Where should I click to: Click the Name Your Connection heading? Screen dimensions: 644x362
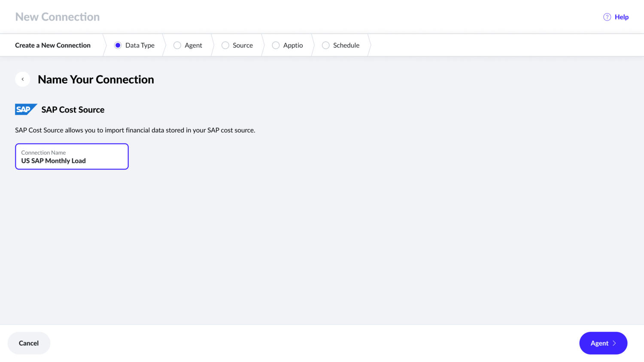click(96, 79)
